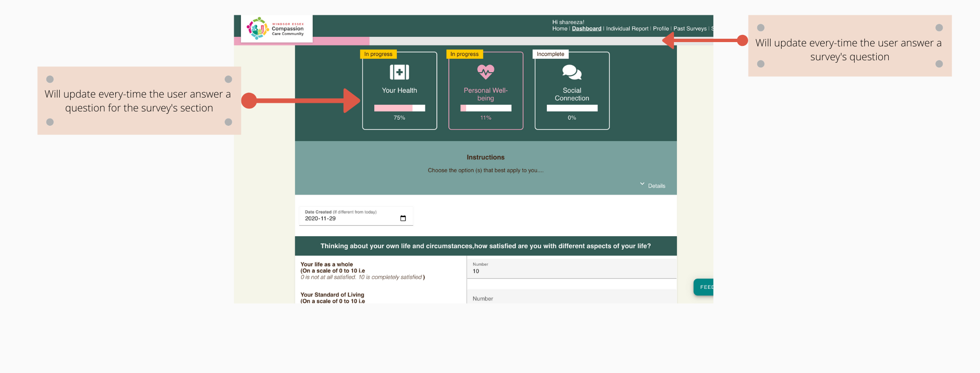Click the Incomplete badge on Social Connection
This screenshot has width=980, height=373.
coord(550,54)
